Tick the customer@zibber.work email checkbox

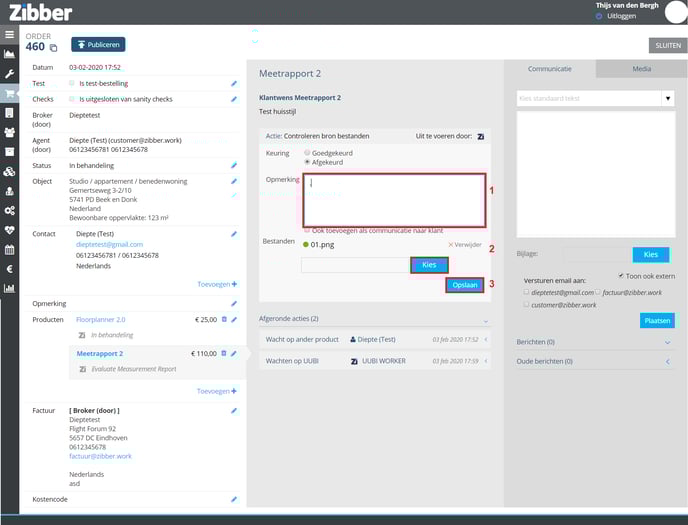[527, 304]
